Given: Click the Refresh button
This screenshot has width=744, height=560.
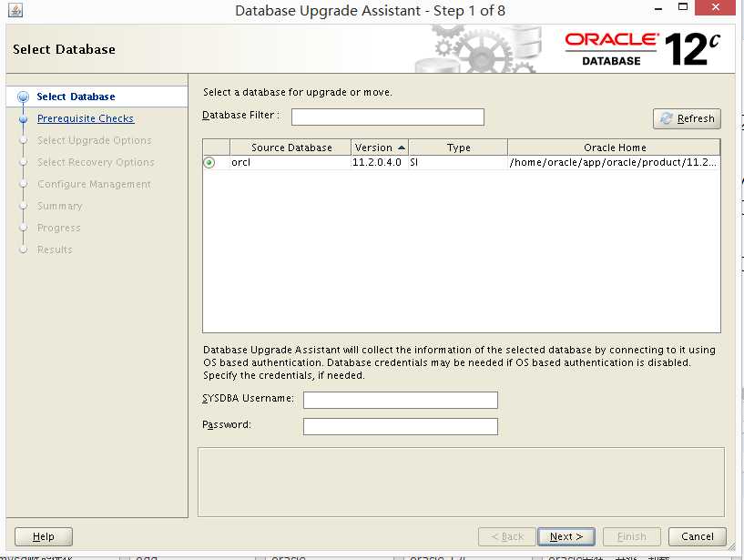Looking at the screenshot, I should pyautogui.click(x=687, y=118).
